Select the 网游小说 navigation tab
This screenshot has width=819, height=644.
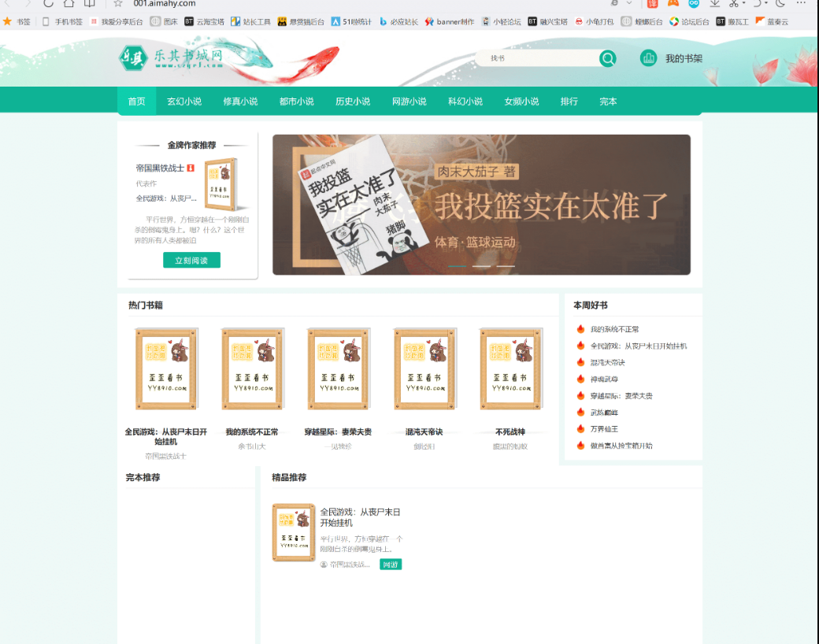pos(409,102)
